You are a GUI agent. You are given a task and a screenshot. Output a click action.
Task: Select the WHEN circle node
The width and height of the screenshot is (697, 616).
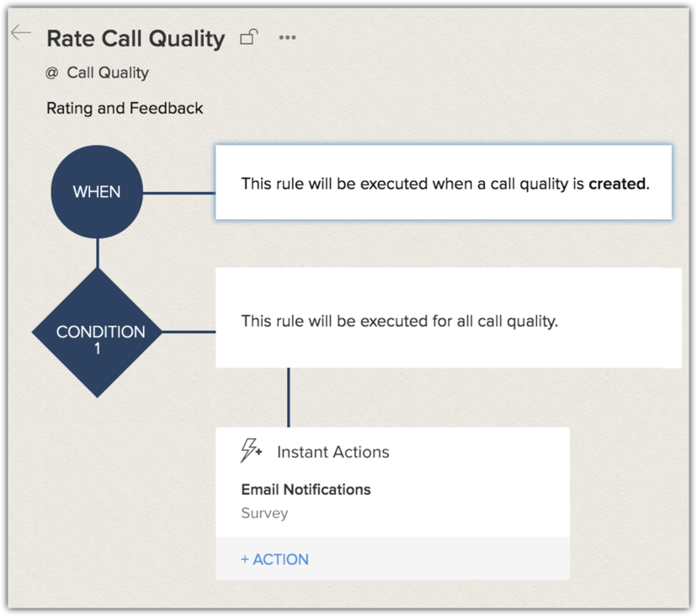tap(97, 192)
